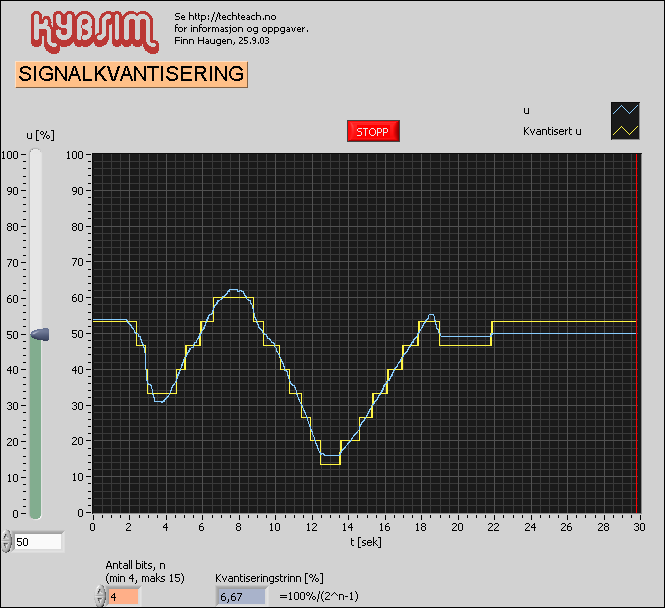The width and height of the screenshot is (665, 608).
Task: Click the 't [sek]' axis label
Action: (365, 542)
